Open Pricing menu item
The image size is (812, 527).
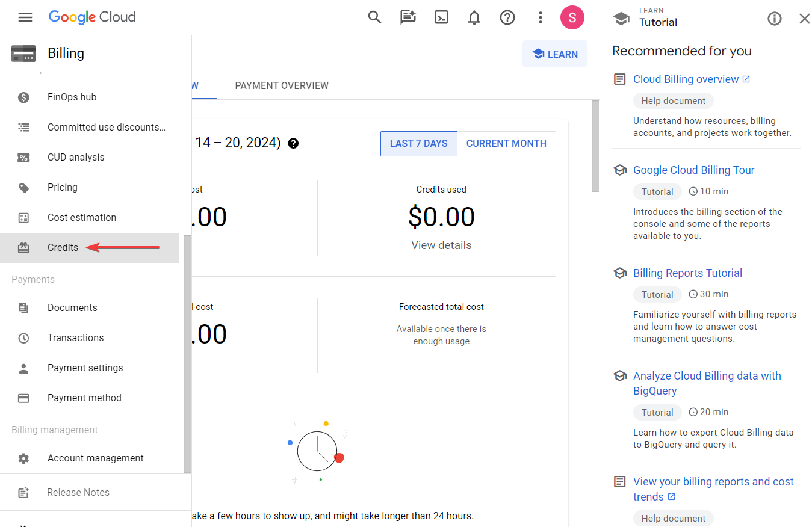click(x=90, y=187)
